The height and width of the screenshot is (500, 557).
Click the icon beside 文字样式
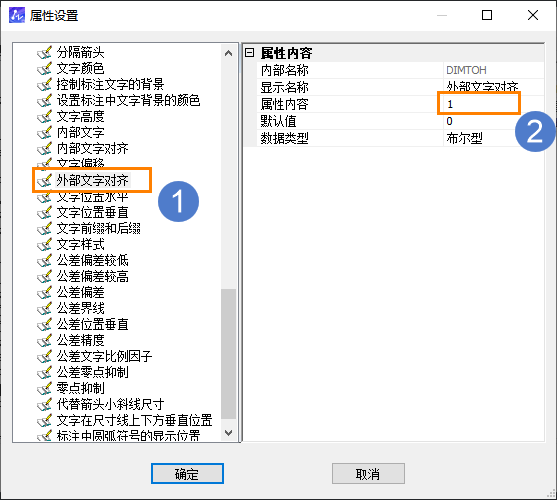tap(44, 244)
